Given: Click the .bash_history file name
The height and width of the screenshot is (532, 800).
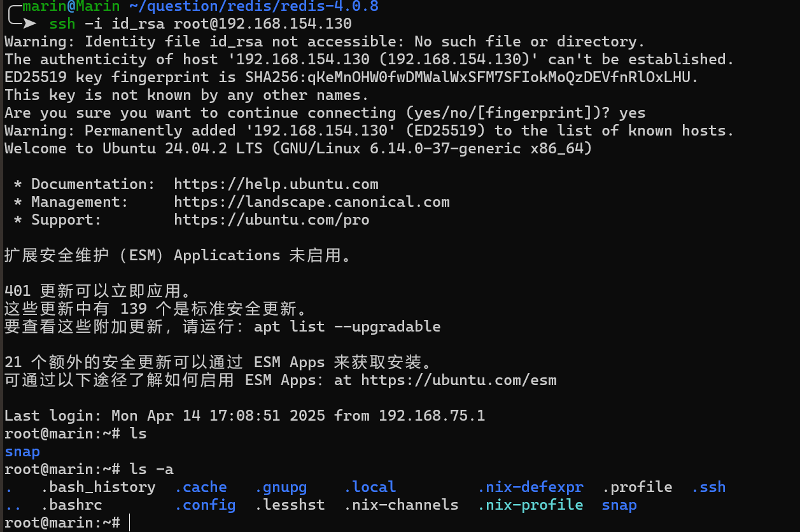Looking at the screenshot, I should [x=98, y=487].
